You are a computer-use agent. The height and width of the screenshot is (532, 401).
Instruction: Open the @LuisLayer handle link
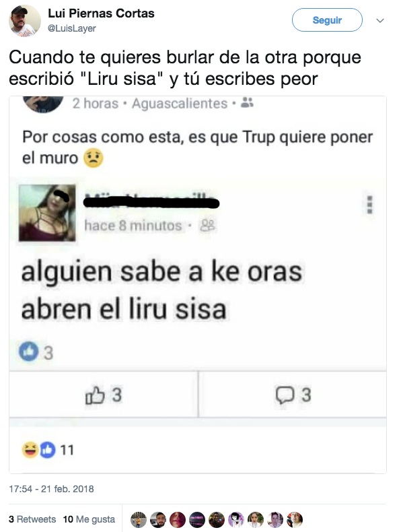tap(72, 28)
